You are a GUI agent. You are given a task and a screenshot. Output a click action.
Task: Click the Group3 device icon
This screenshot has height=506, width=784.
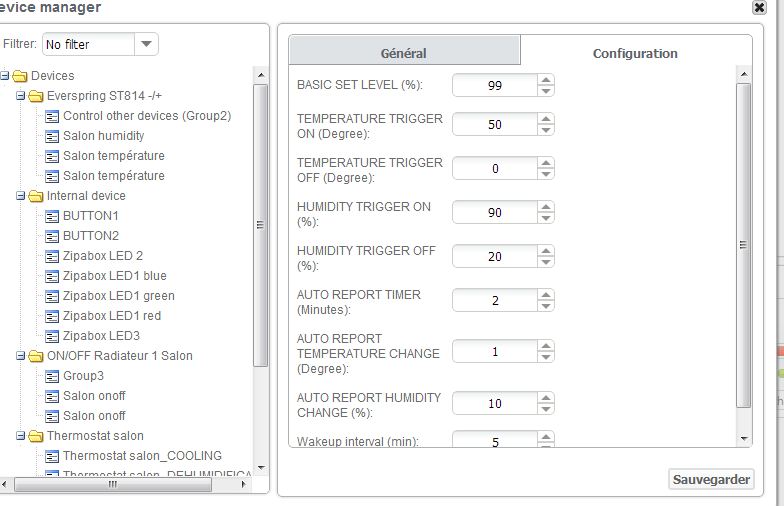52,376
